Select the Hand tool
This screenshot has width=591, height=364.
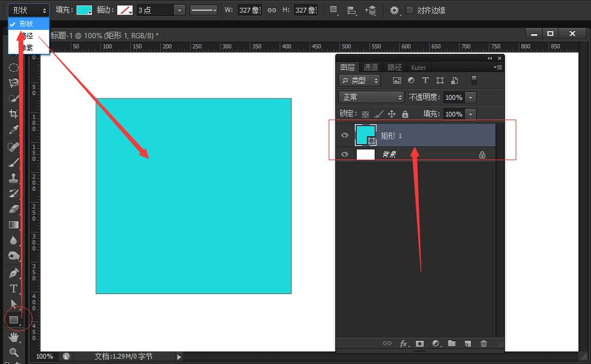[x=13, y=337]
